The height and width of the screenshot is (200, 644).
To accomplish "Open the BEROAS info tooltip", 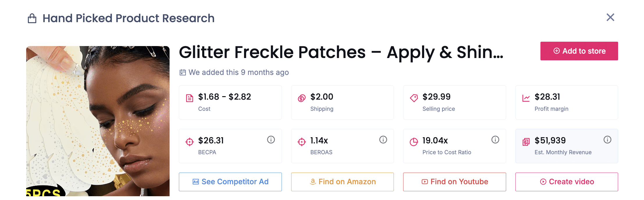I will (383, 140).
